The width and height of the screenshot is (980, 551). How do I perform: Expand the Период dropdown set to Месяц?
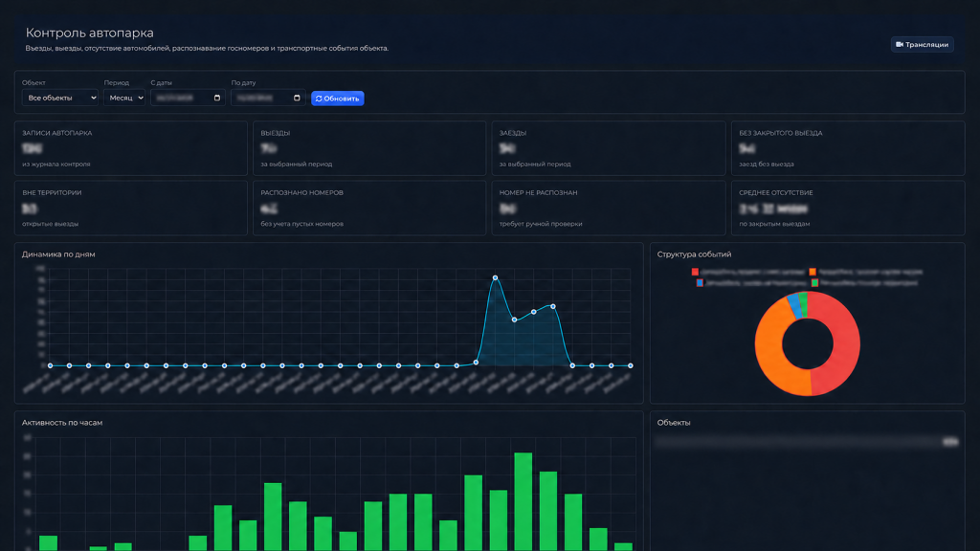124,98
